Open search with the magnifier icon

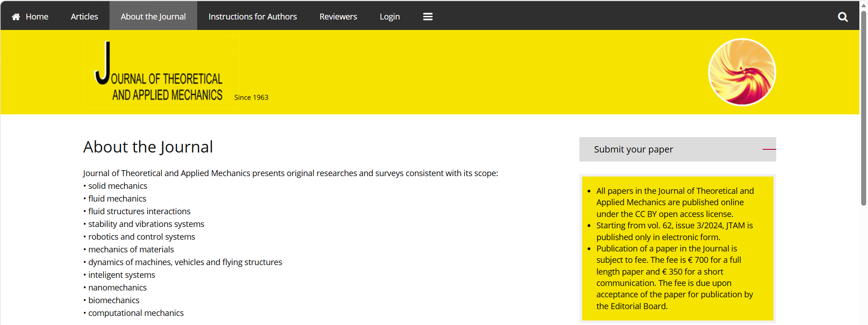[x=843, y=17]
